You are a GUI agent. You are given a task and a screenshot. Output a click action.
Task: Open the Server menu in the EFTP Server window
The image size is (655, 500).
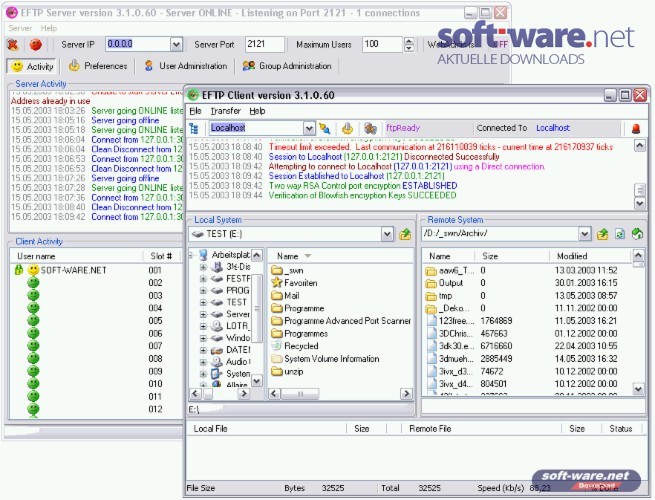click(x=20, y=28)
